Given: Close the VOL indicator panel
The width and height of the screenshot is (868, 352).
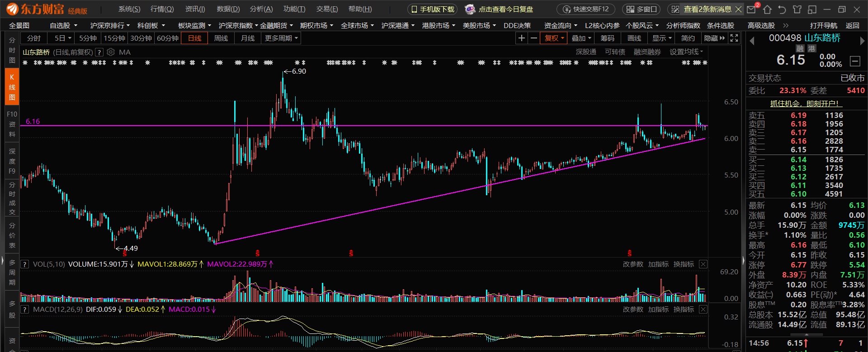Looking at the screenshot, I should click(x=703, y=264).
